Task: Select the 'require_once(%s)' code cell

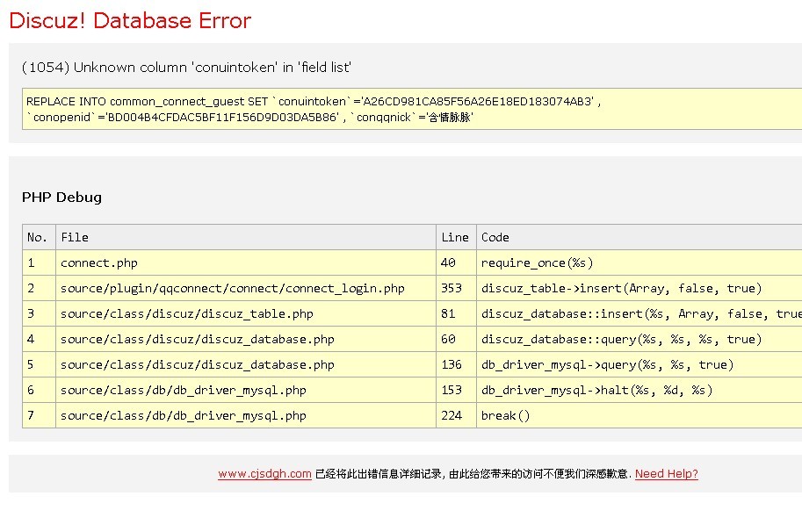Action: pyautogui.click(x=639, y=262)
